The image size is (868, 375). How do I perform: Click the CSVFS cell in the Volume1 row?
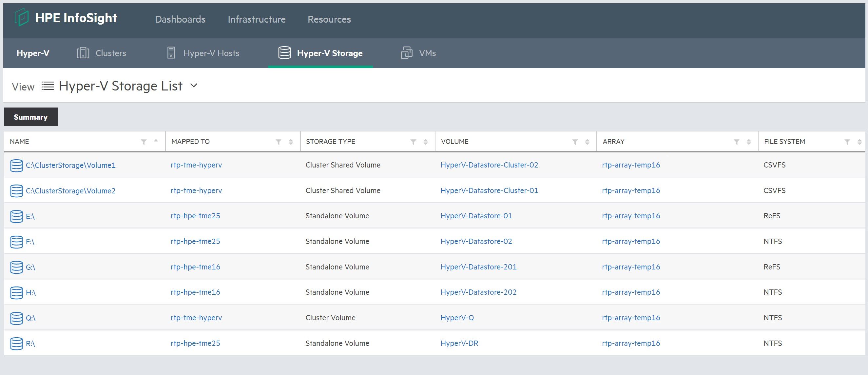pos(774,165)
